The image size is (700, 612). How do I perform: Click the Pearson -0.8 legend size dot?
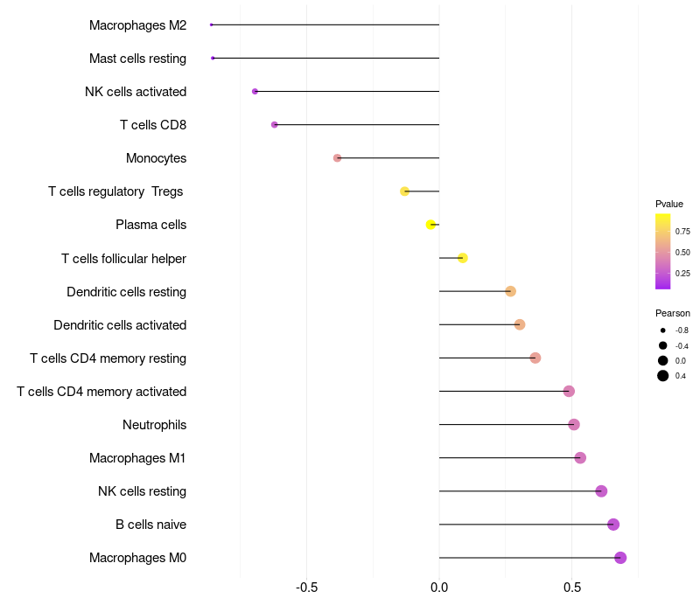[x=663, y=330]
